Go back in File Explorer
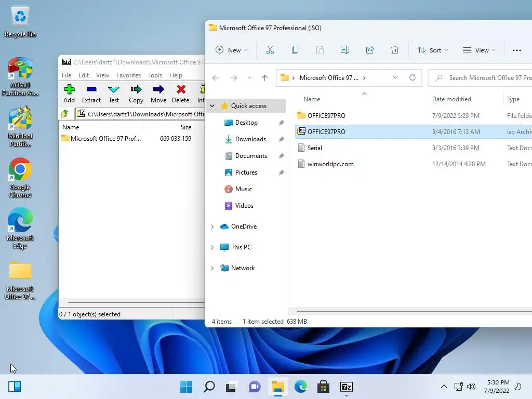532x399 pixels. [x=216, y=78]
